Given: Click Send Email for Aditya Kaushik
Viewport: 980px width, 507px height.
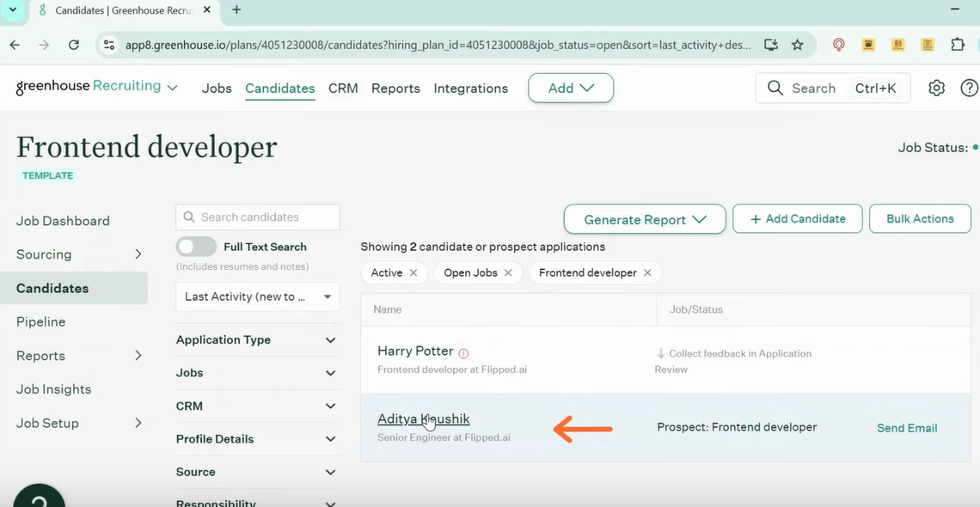Looking at the screenshot, I should [x=907, y=428].
